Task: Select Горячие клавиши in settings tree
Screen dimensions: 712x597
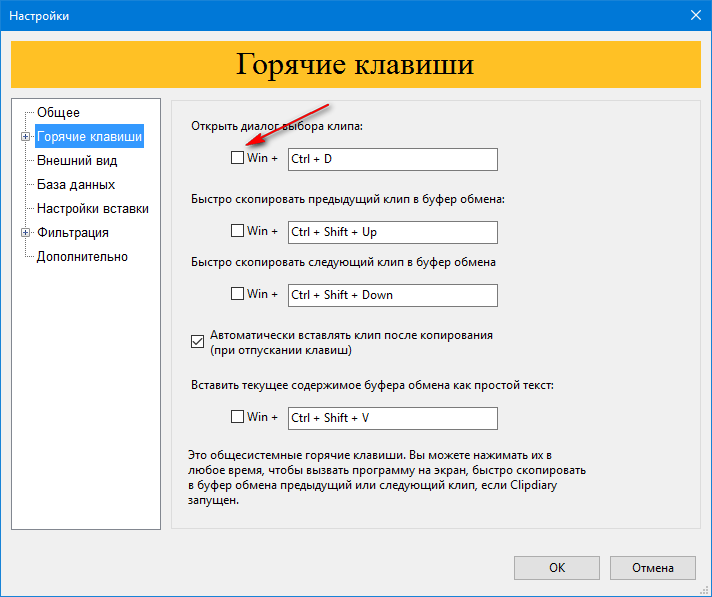Action: point(89,136)
